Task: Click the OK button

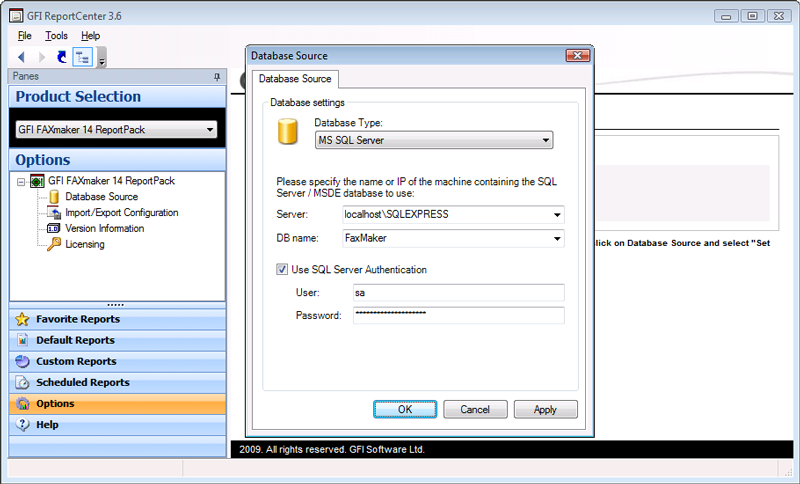Action: (405, 410)
